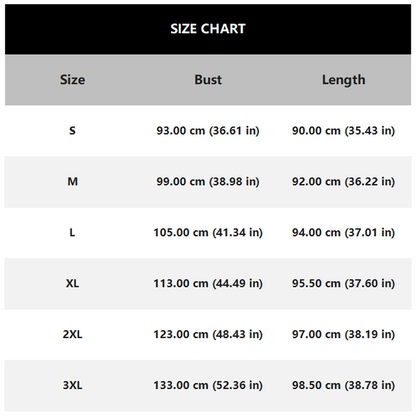Click the M size label

click(x=73, y=181)
